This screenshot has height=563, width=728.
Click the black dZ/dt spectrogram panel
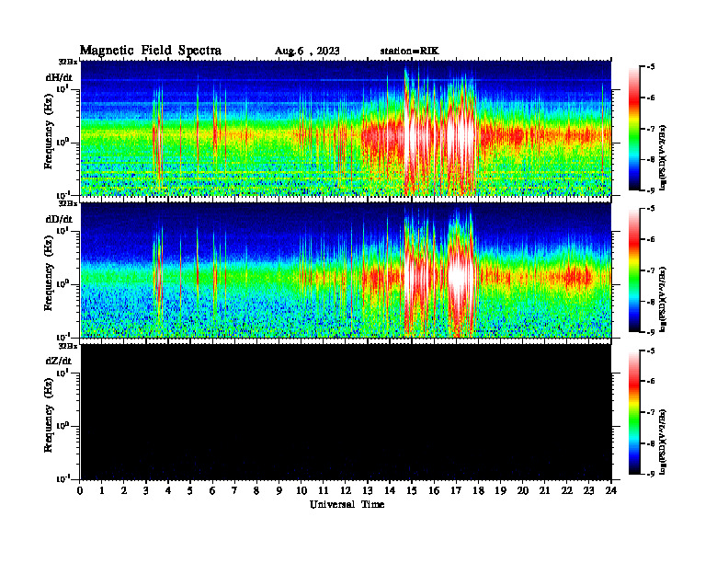click(346, 411)
